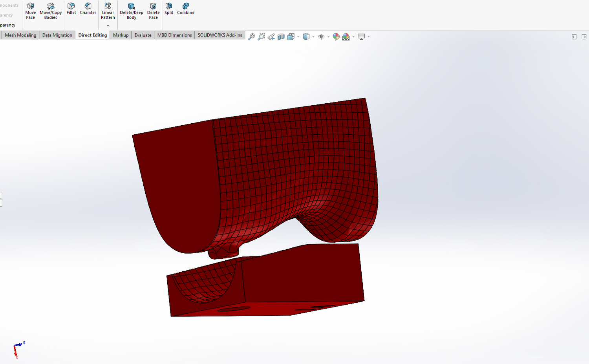589x364 pixels.
Task: Open the Mesh Modeling tab
Action: pos(20,35)
